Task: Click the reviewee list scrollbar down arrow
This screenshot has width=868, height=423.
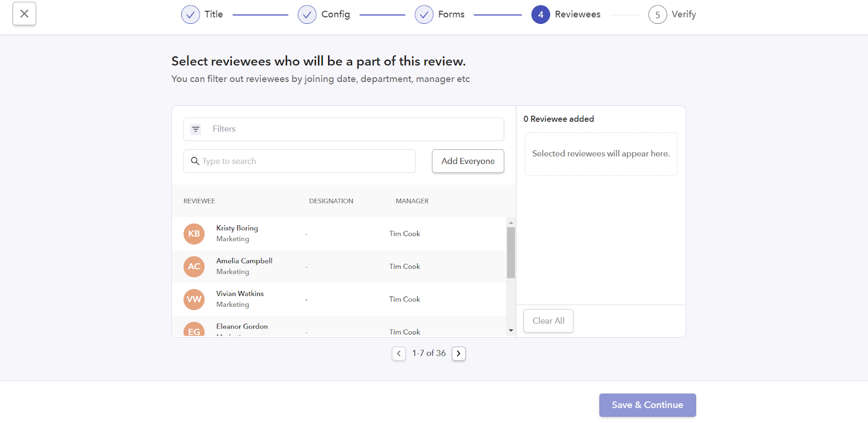Action: pyautogui.click(x=510, y=331)
